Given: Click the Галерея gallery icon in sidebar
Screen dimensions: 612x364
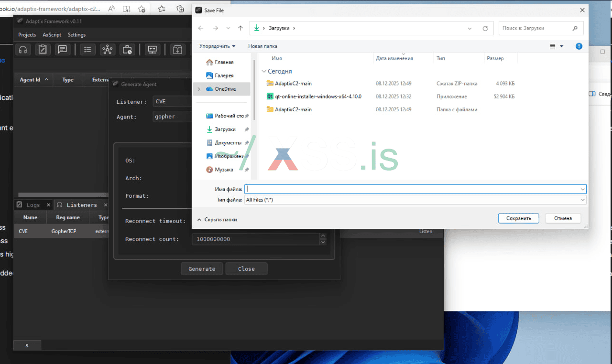Looking at the screenshot, I should click(x=209, y=75).
